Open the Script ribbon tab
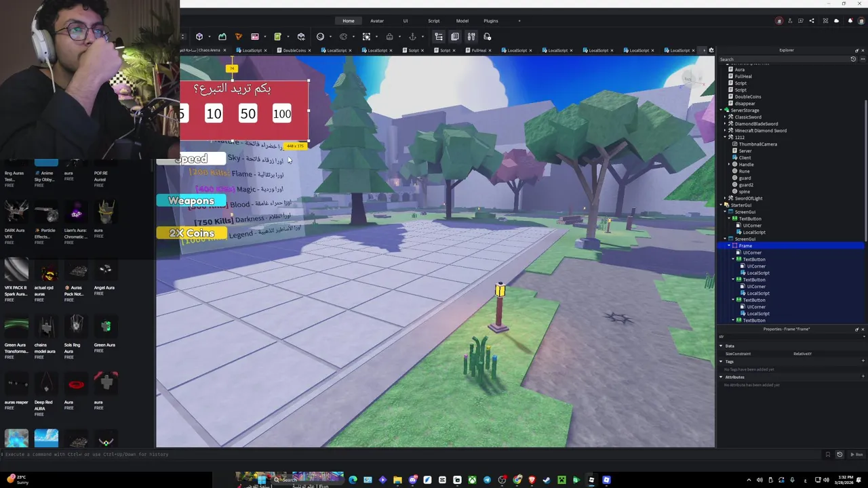Screen dimensions: 868x488 click(x=433, y=21)
